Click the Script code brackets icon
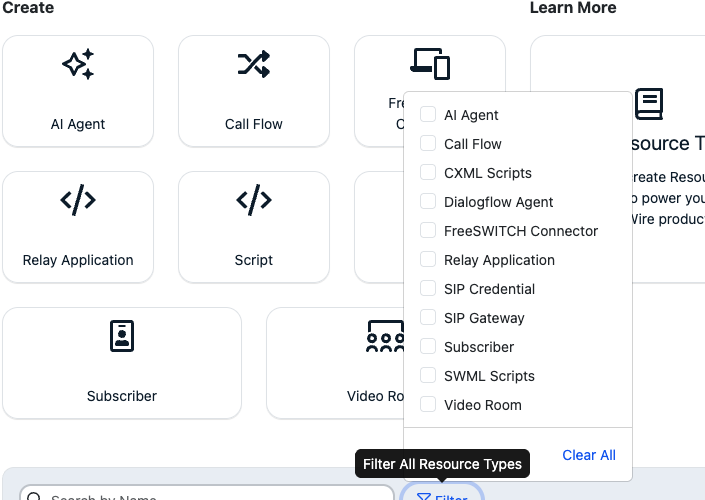Viewport: 705px width, 500px height. tap(253, 200)
